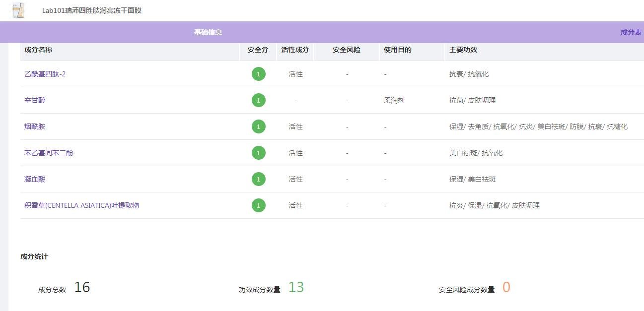Click the product title Lab101瑞沛四胜肽润亮冻干面膜
Screen dimensions: 644x311
point(92,10)
